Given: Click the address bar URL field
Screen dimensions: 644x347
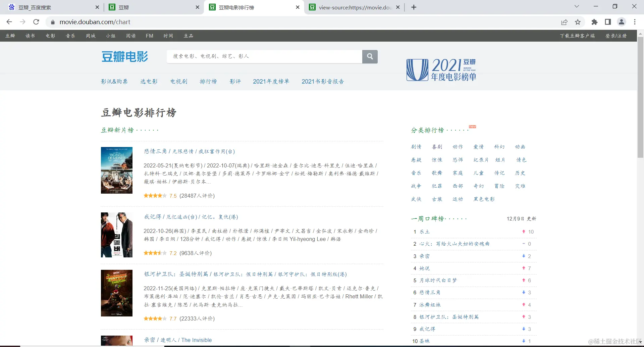Looking at the screenshot, I should click(302, 22).
